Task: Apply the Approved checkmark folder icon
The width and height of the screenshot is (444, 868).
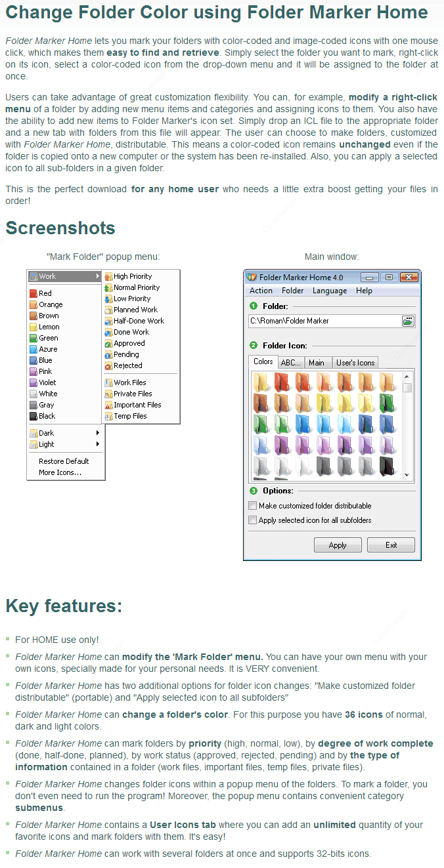Action: click(x=125, y=343)
